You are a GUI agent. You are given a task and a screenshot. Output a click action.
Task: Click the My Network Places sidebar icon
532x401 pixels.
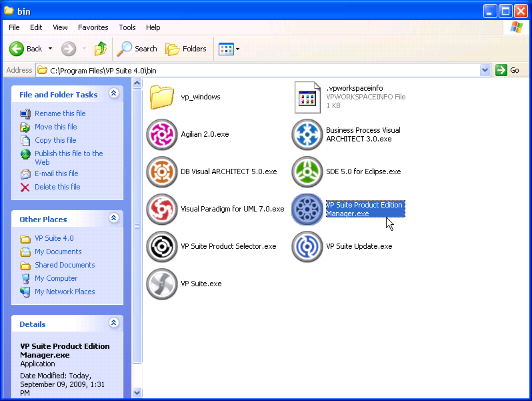point(25,292)
